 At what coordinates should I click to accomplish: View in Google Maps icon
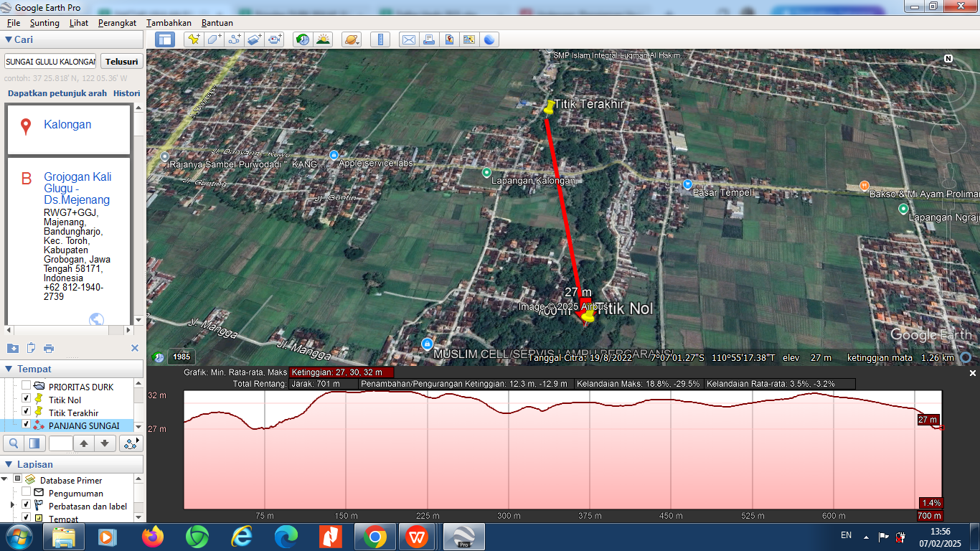coord(469,39)
